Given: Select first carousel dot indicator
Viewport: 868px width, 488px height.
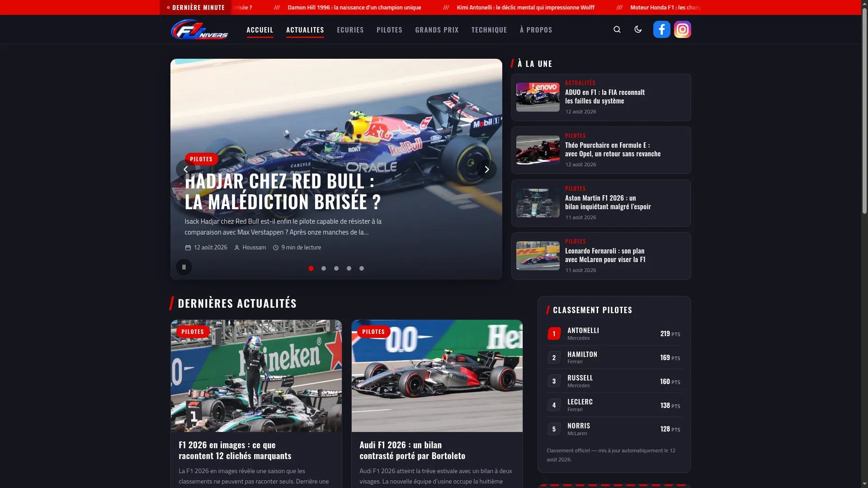Looking at the screenshot, I should [311, 268].
